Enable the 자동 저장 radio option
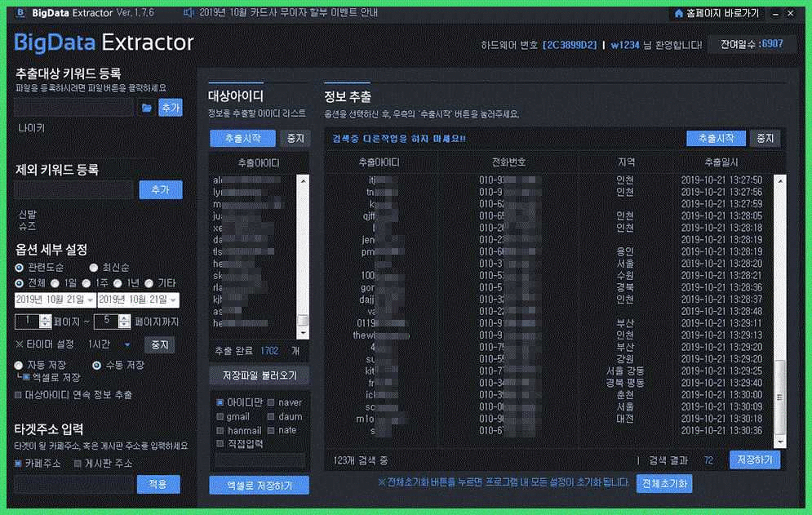Image resolution: width=812 pixels, height=515 pixels. [x=19, y=365]
